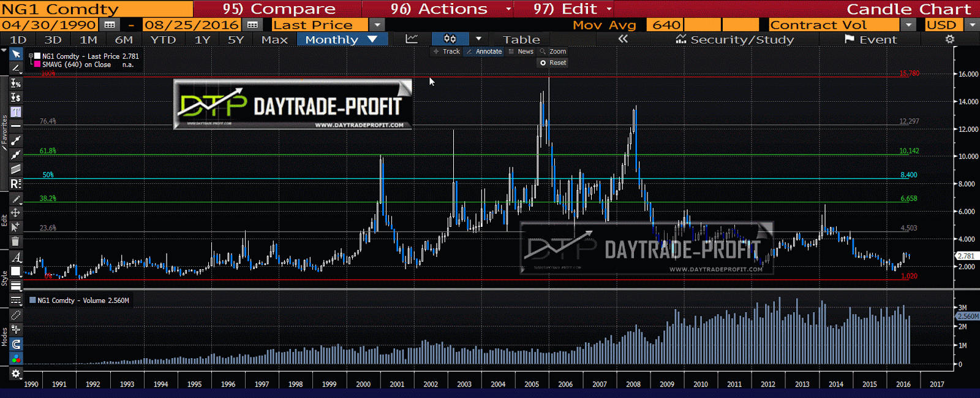Select the 3D range tab
Viewport: 980px width, 398px height.
pyautogui.click(x=53, y=40)
